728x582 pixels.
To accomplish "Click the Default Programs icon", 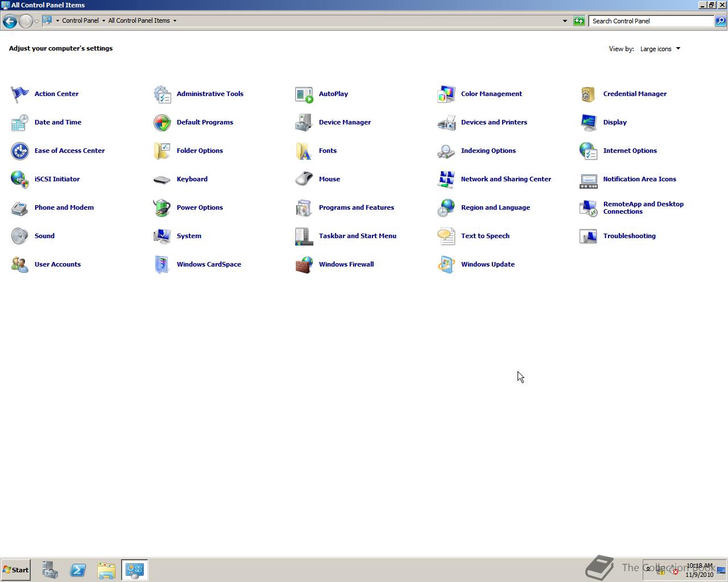I will [162, 122].
